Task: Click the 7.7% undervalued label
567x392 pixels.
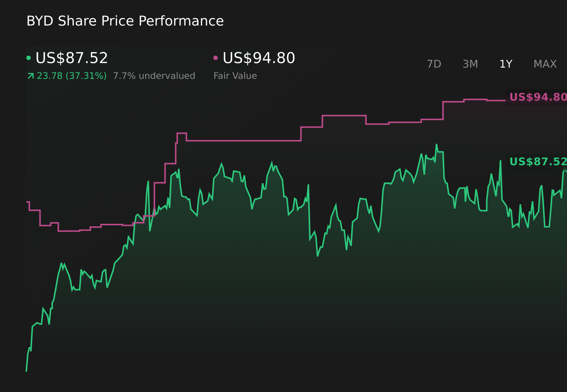Action: click(x=154, y=75)
